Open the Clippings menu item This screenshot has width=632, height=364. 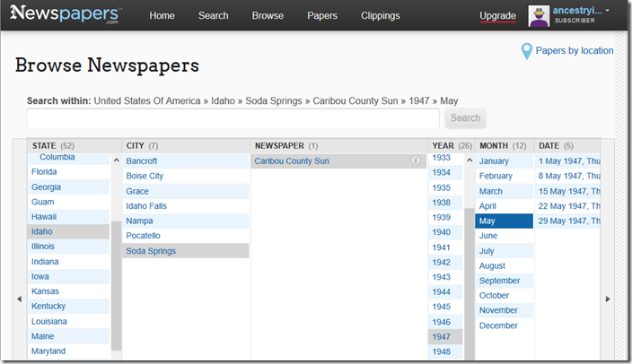point(380,16)
